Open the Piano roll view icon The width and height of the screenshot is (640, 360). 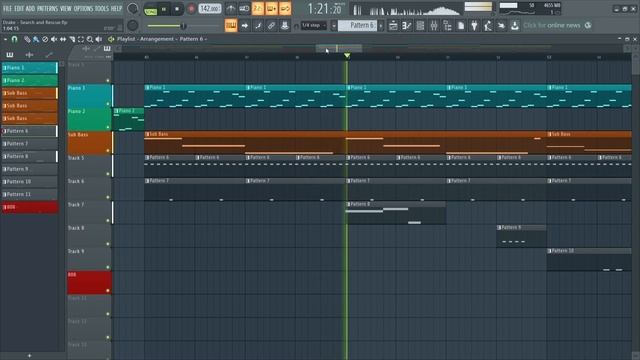(407, 26)
